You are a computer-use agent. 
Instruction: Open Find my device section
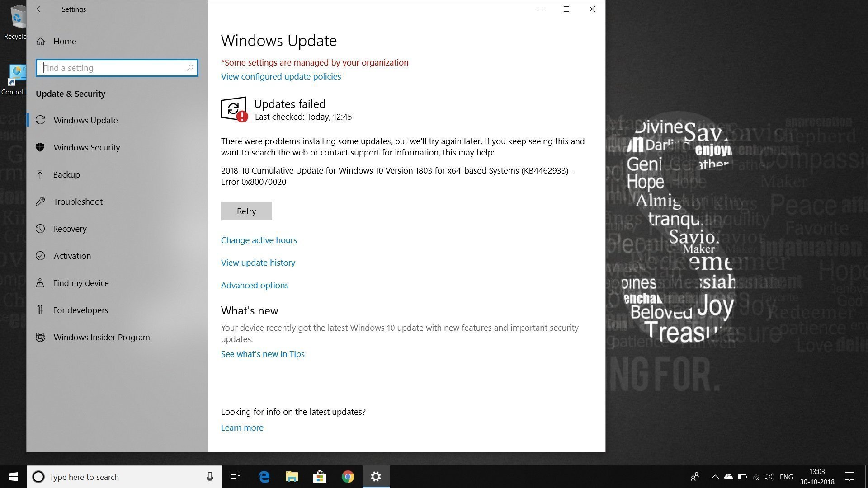pyautogui.click(x=117, y=283)
